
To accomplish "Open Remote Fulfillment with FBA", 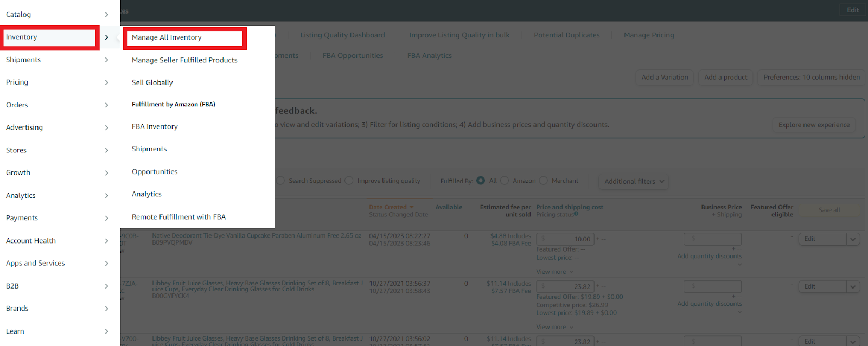I will pyautogui.click(x=178, y=217).
